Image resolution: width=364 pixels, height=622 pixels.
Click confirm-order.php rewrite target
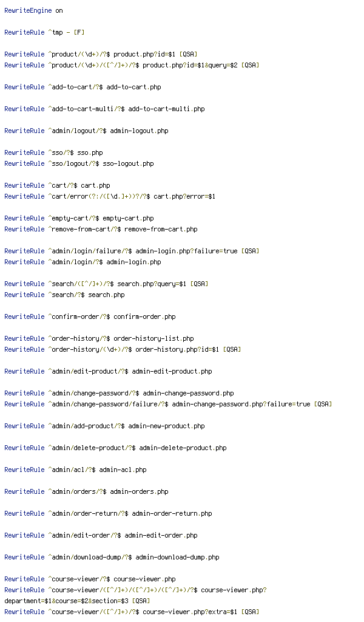[x=144, y=317]
